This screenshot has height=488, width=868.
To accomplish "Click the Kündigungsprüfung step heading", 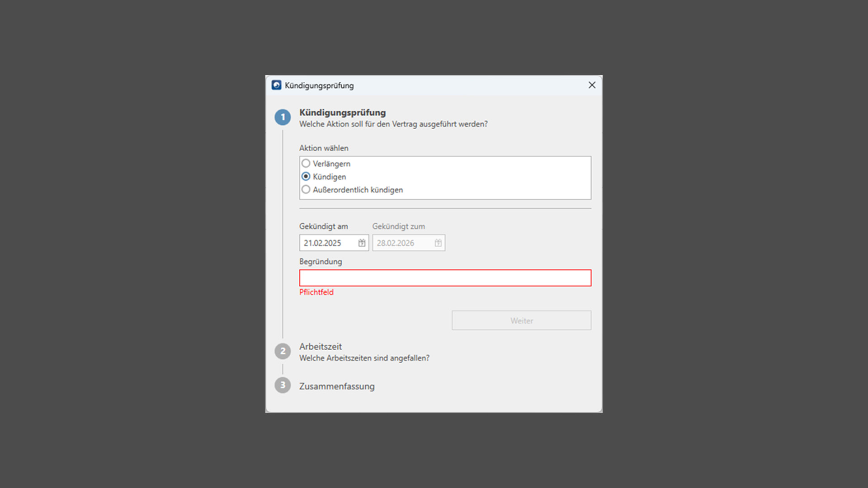I will 342,113.
